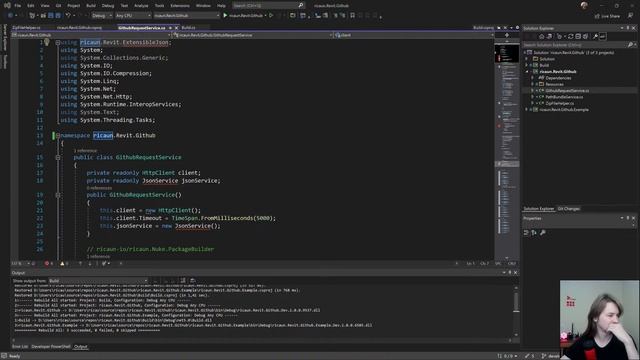This screenshot has width=640, height=360.
Task: Toggle pin on GithubRequestService.cs tab
Action: tap(170, 28)
